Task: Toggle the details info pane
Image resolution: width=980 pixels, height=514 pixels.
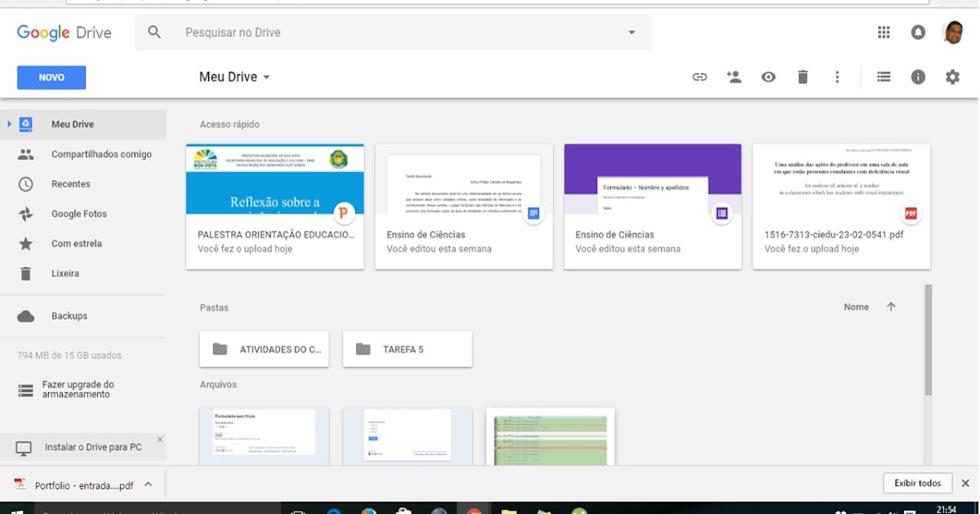Action: tap(918, 76)
